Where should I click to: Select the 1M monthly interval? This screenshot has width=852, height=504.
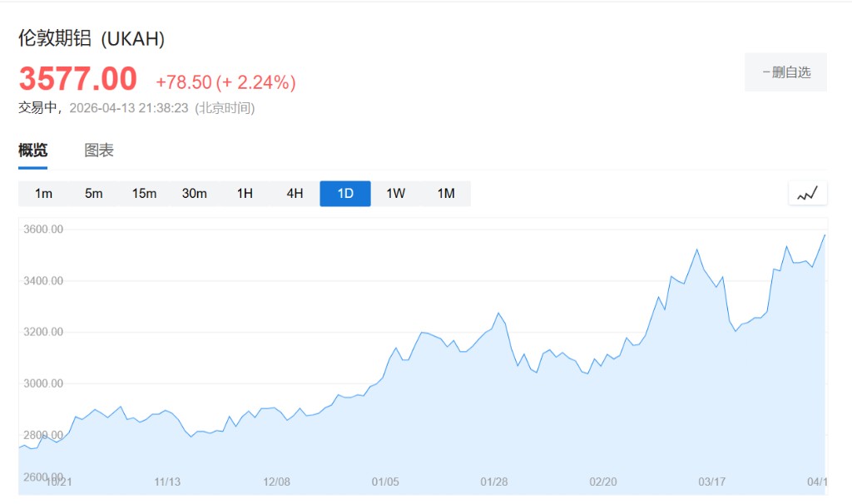pyautogui.click(x=446, y=194)
